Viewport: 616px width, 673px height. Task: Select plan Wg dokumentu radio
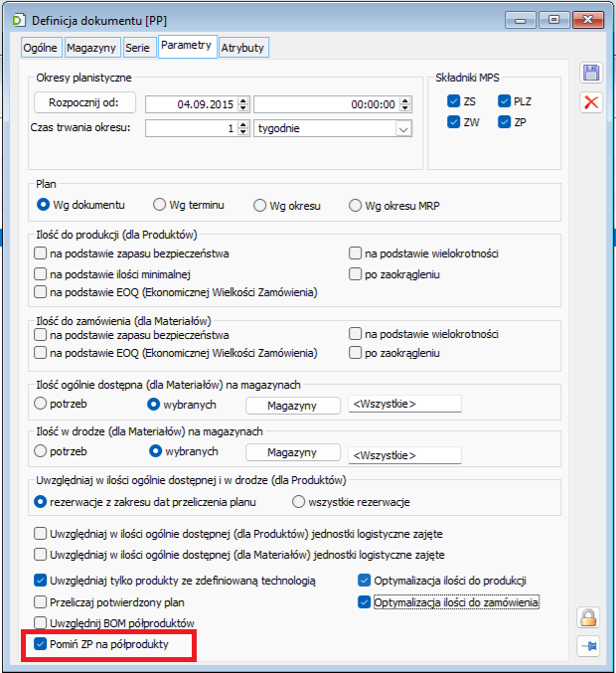point(44,205)
